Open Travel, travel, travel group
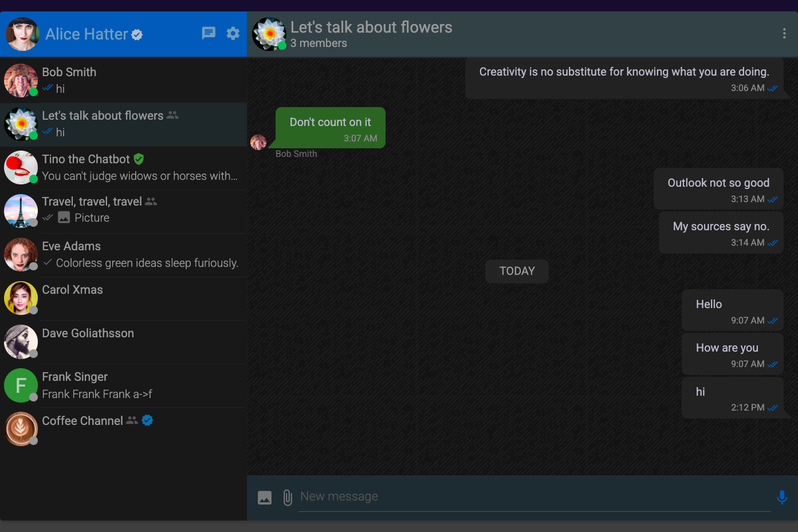Image resolution: width=798 pixels, height=532 pixels. (x=124, y=211)
